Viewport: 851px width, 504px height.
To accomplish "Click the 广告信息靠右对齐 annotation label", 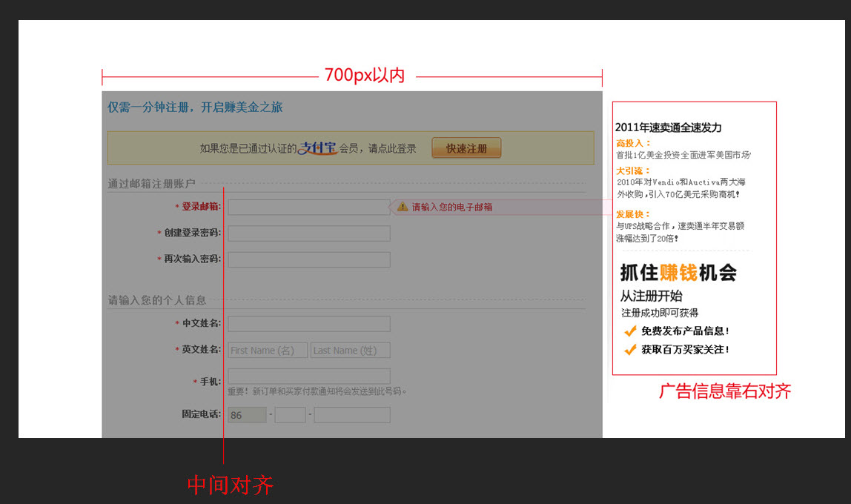I will pyautogui.click(x=725, y=391).
